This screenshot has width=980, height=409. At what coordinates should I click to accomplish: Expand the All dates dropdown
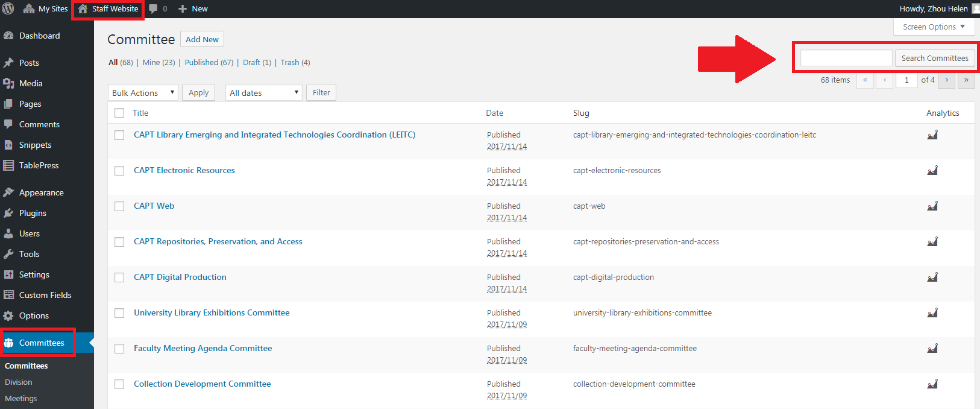pyautogui.click(x=263, y=93)
